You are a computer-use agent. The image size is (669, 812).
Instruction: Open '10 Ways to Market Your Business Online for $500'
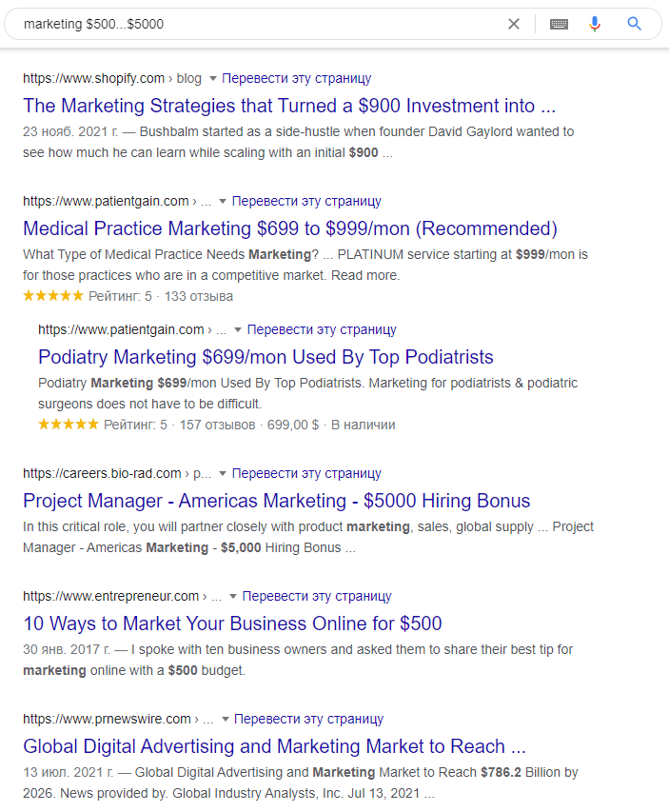coord(232,624)
